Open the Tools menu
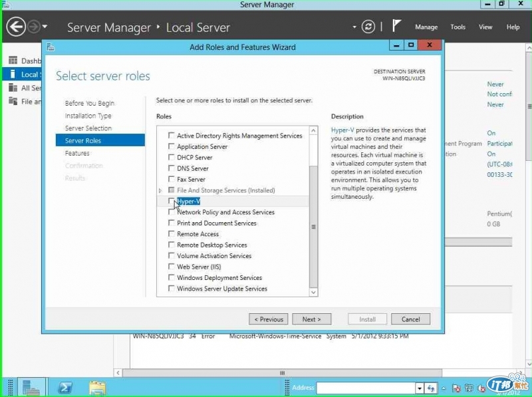This screenshot has width=532, height=397. click(x=458, y=27)
